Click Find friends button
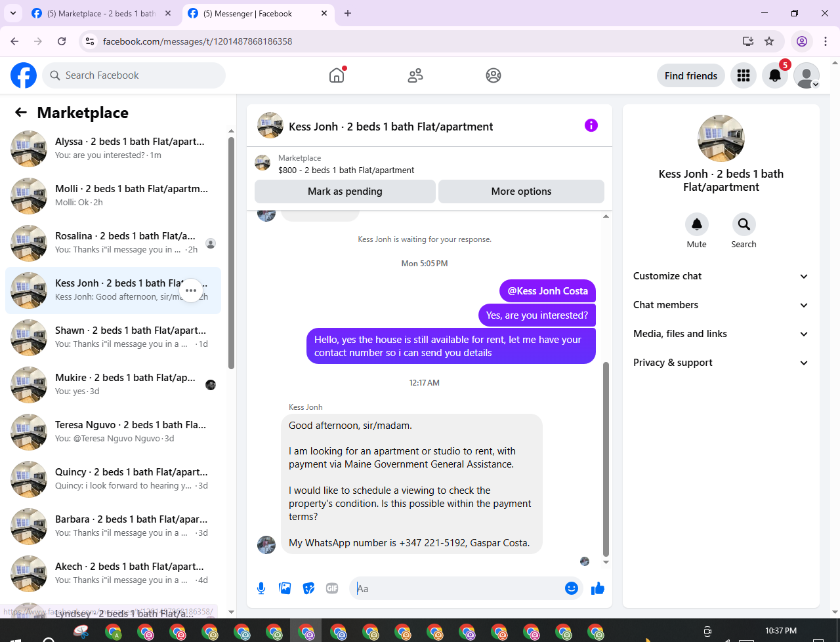This screenshot has height=642, width=840. click(x=691, y=75)
